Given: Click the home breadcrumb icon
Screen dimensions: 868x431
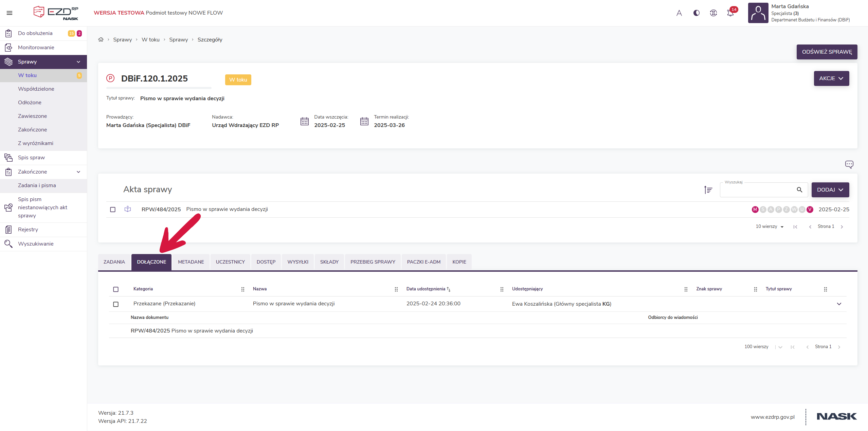Looking at the screenshot, I should tap(101, 39).
